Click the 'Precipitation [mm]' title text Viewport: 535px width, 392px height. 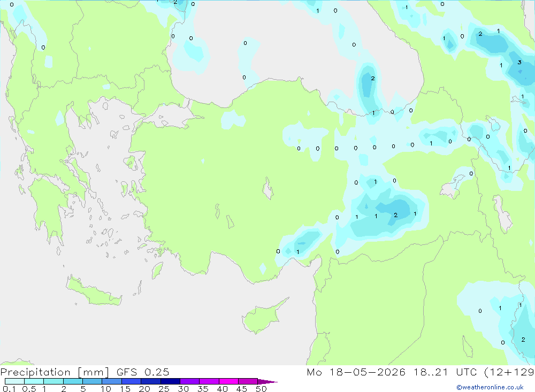55,372
